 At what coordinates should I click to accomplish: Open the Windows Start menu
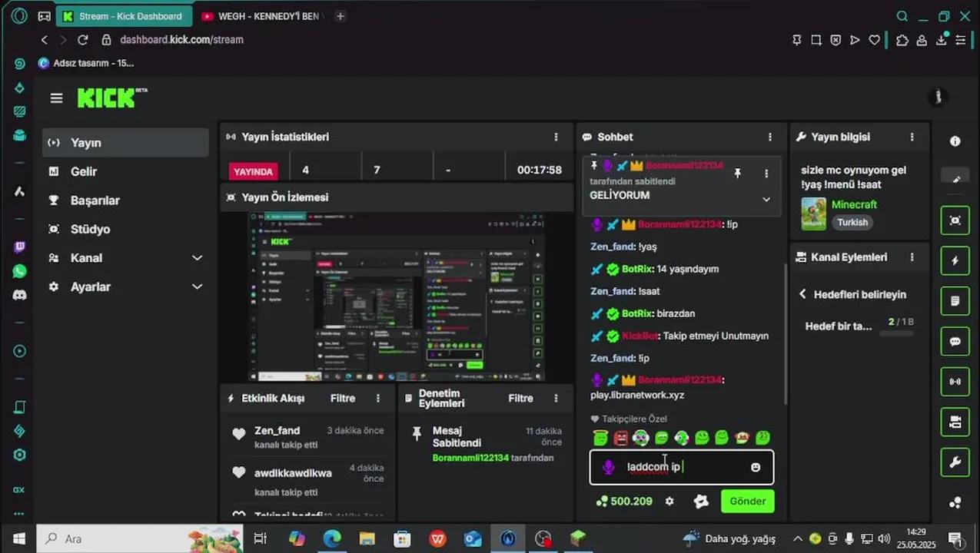point(18,538)
